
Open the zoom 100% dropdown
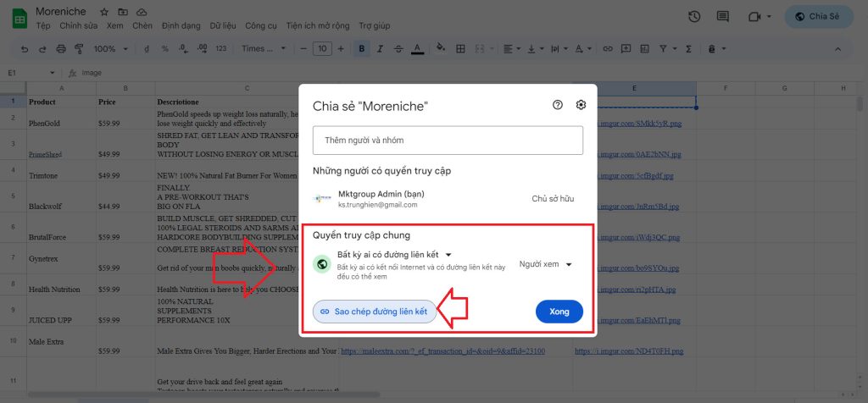(110, 49)
